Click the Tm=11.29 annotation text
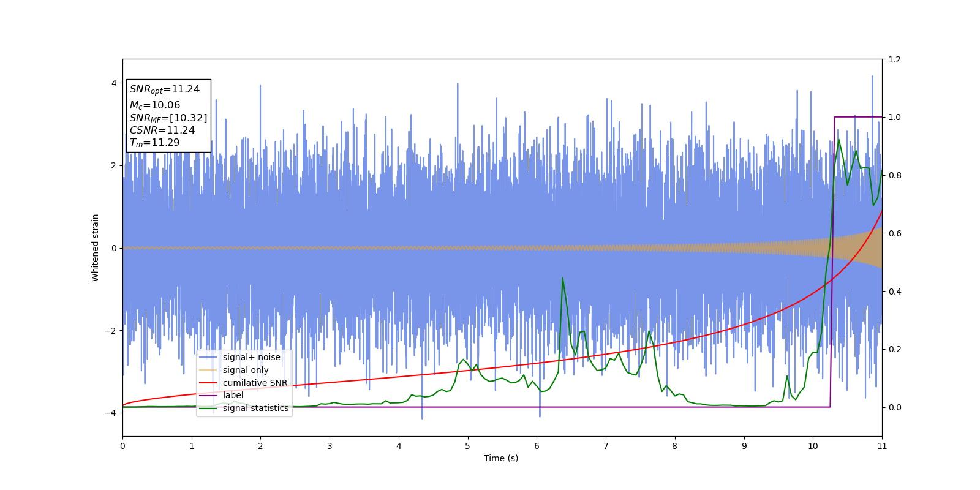980x490 pixels. pyautogui.click(x=154, y=143)
